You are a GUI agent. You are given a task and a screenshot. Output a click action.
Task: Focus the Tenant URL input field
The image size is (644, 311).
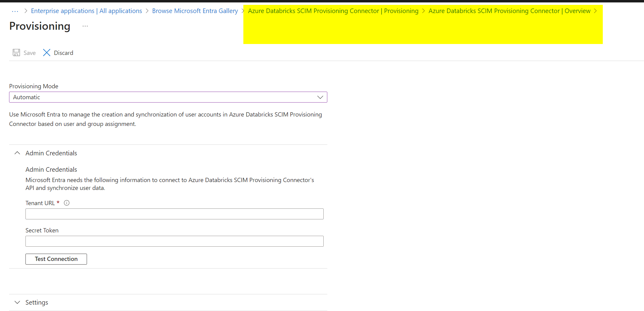pos(175,214)
